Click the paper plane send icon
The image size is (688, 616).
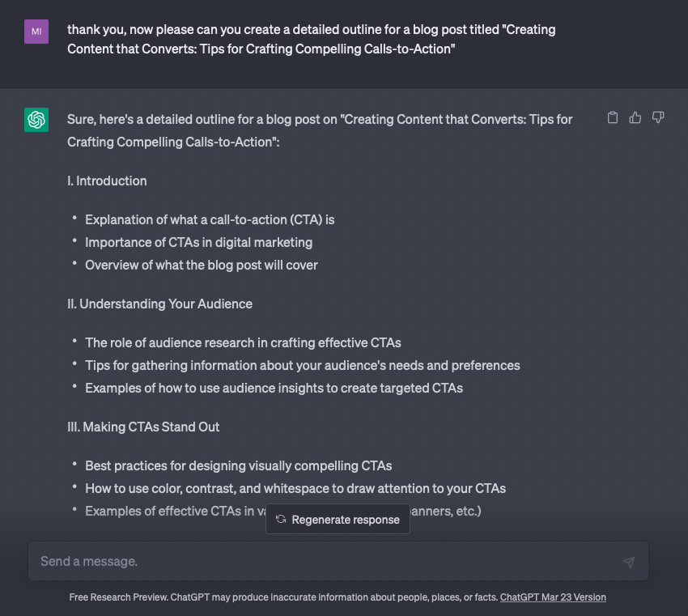[x=628, y=562]
